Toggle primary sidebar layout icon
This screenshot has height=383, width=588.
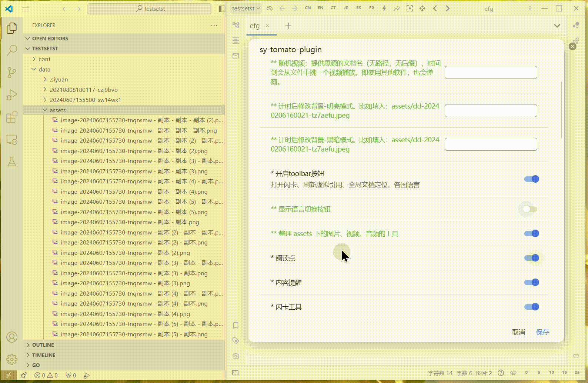point(222,9)
